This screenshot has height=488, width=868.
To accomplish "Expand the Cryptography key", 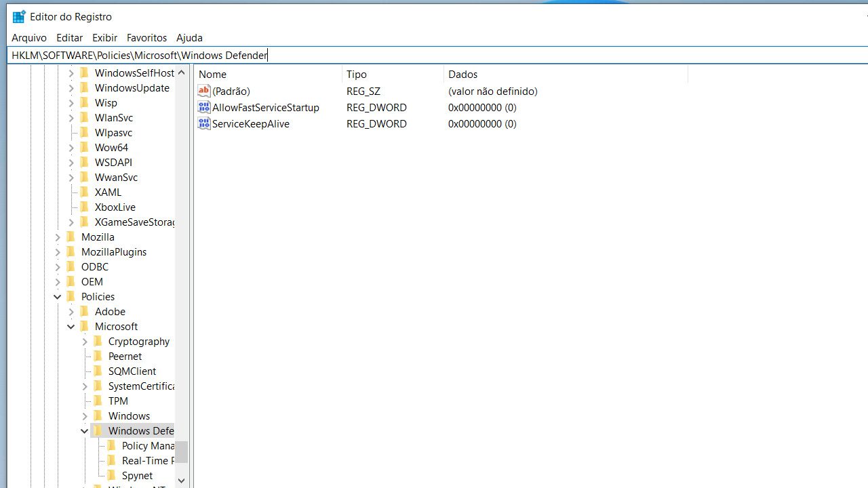I will click(x=85, y=341).
